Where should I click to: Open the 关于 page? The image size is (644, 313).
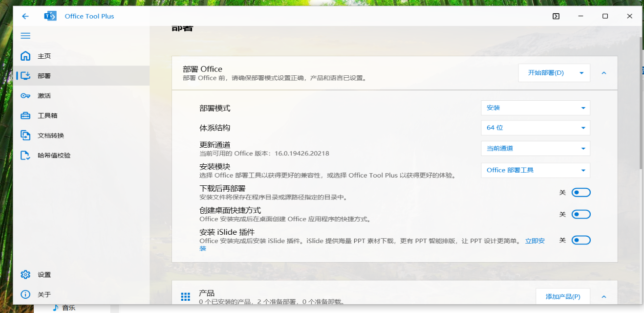pyautogui.click(x=81, y=294)
